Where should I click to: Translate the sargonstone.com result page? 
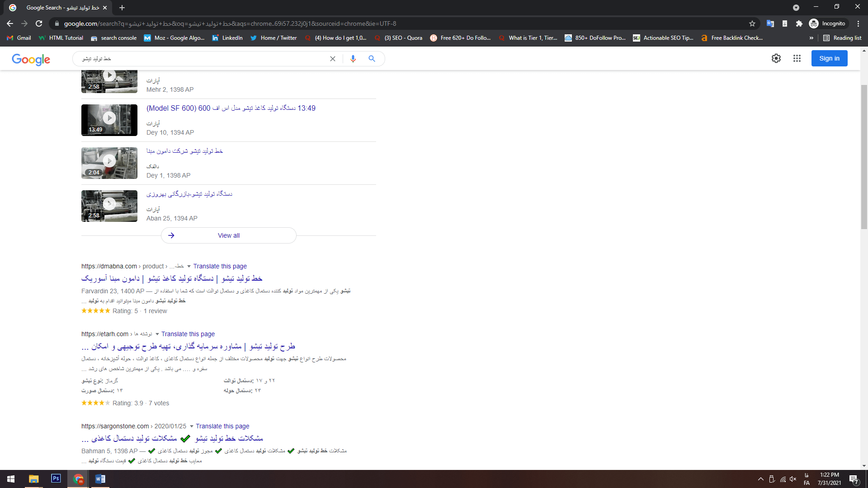[222, 427]
